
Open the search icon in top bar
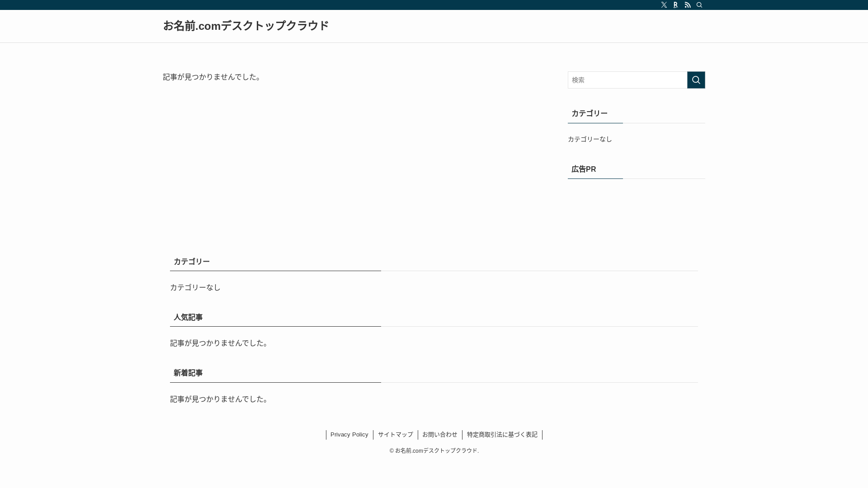pyautogui.click(x=699, y=5)
